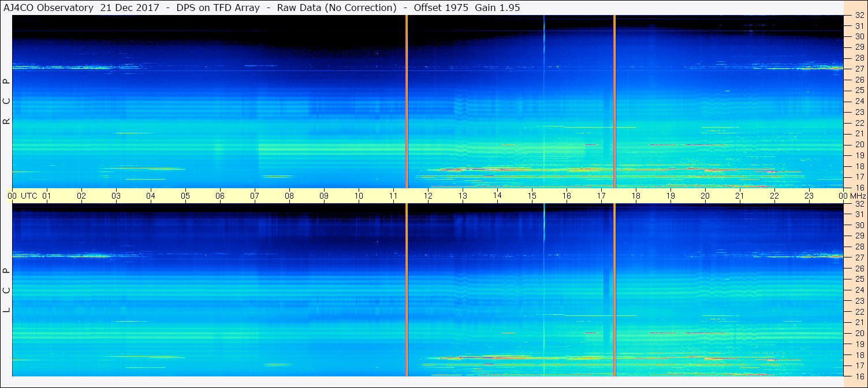Screen dimensions: 868x388
Task: Click the AJ4CO Observatory title text
Action: coord(49,7)
